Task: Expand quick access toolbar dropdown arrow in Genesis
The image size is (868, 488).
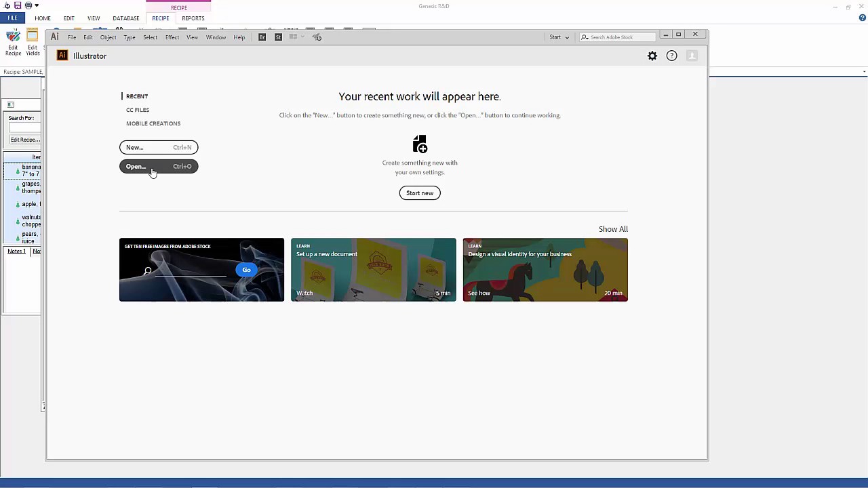Action: point(37,5)
